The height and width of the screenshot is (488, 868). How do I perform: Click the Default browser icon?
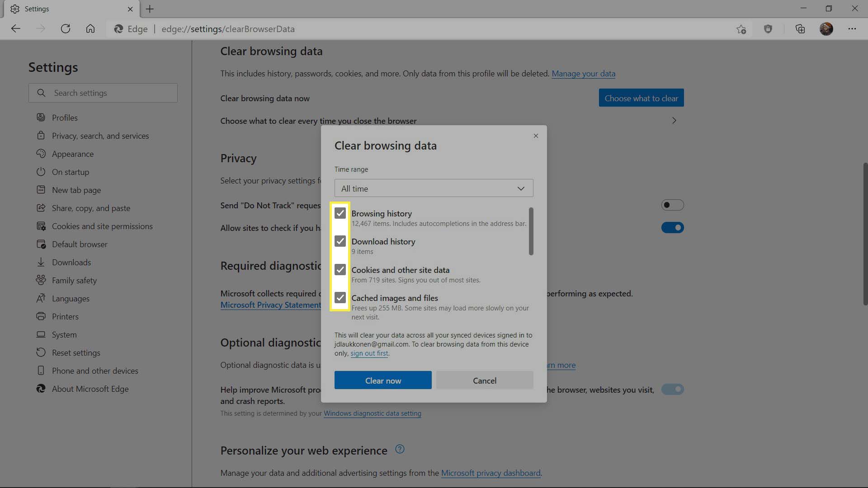(x=41, y=244)
